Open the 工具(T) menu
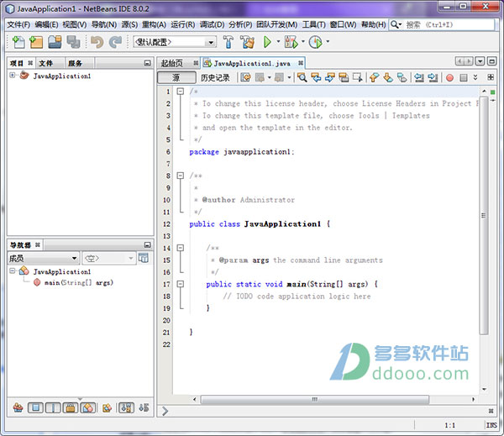The image size is (504, 436). coord(313,24)
